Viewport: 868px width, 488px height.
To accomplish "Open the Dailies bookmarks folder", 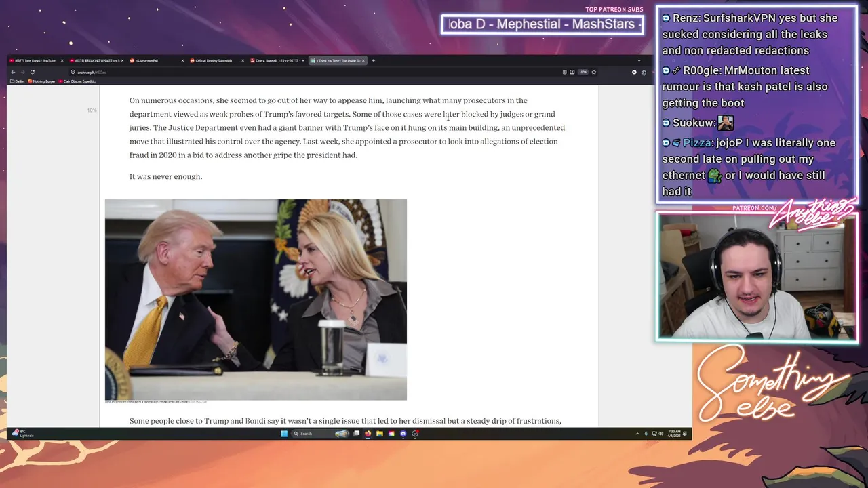I will [18, 81].
